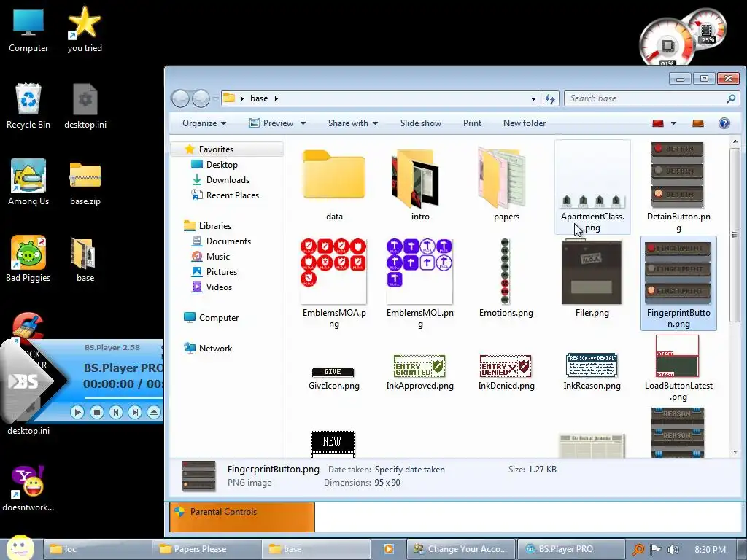The height and width of the screenshot is (560, 747).
Task: Expand address bar history dropdown
Action: 533,98
